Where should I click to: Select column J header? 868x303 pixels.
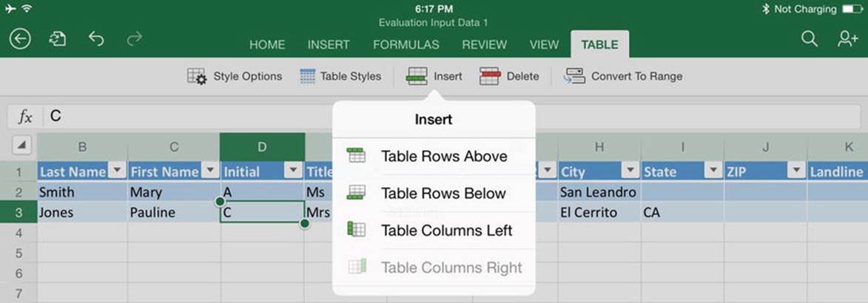tap(766, 146)
